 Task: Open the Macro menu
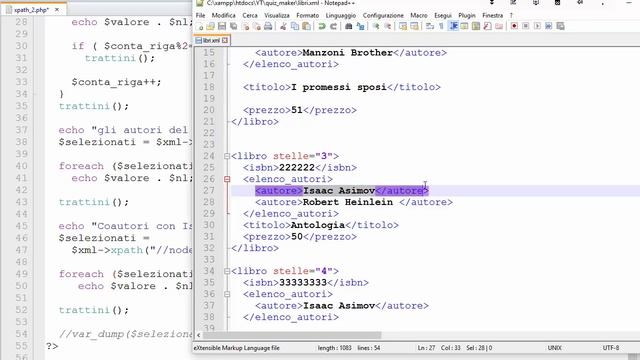(x=418, y=16)
